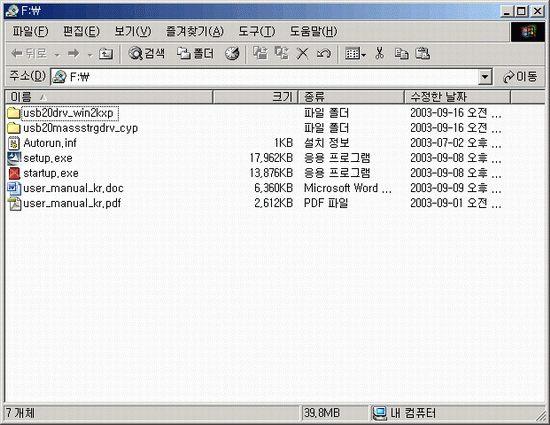Click the setup.exe file name

(x=48, y=158)
